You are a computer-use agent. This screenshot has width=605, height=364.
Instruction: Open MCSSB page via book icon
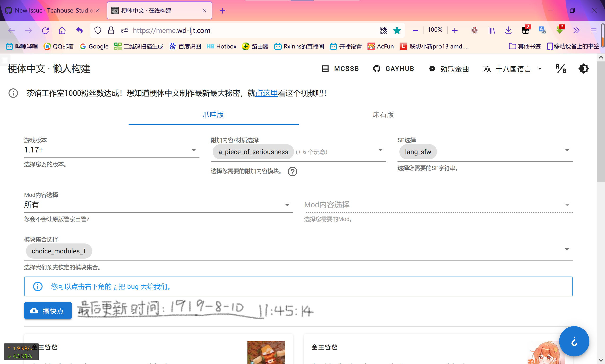click(326, 69)
